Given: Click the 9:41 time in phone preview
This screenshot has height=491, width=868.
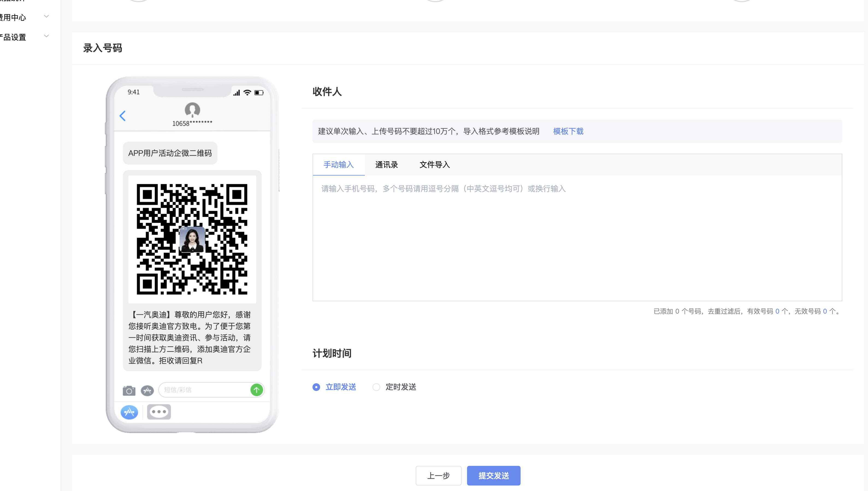Looking at the screenshot, I should point(134,92).
